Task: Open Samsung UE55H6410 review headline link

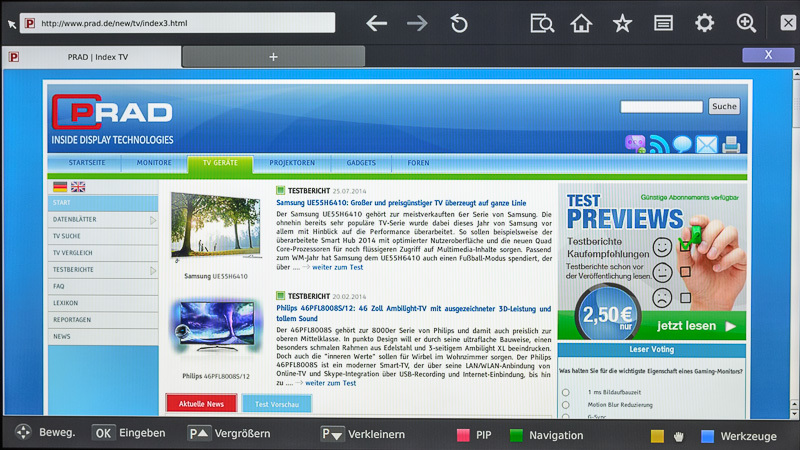Action: [x=401, y=203]
